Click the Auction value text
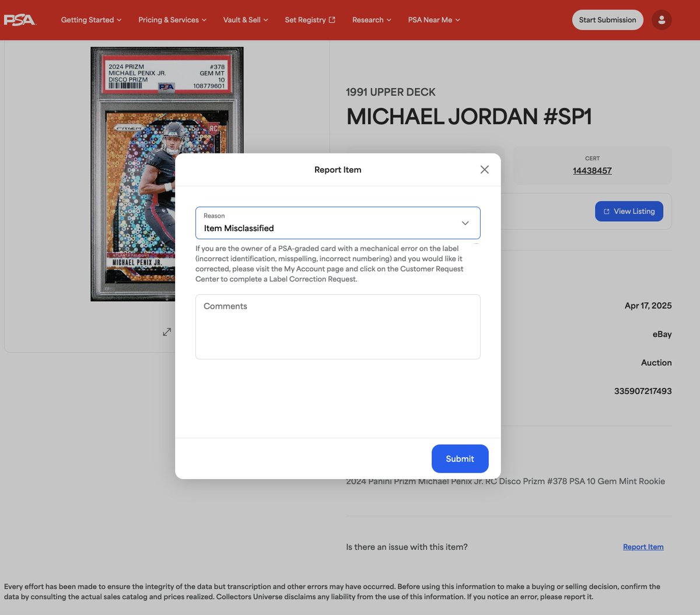Screen dimensions: 700x615 656,363
